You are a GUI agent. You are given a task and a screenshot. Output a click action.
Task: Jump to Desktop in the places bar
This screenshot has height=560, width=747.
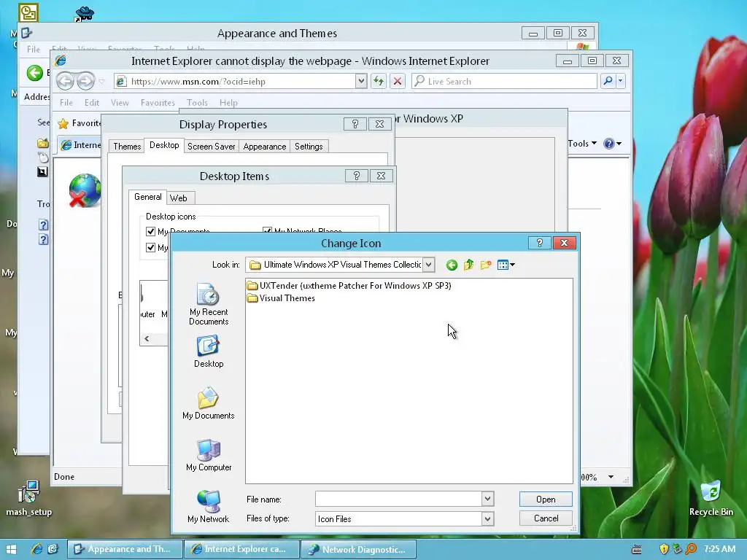tap(209, 351)
